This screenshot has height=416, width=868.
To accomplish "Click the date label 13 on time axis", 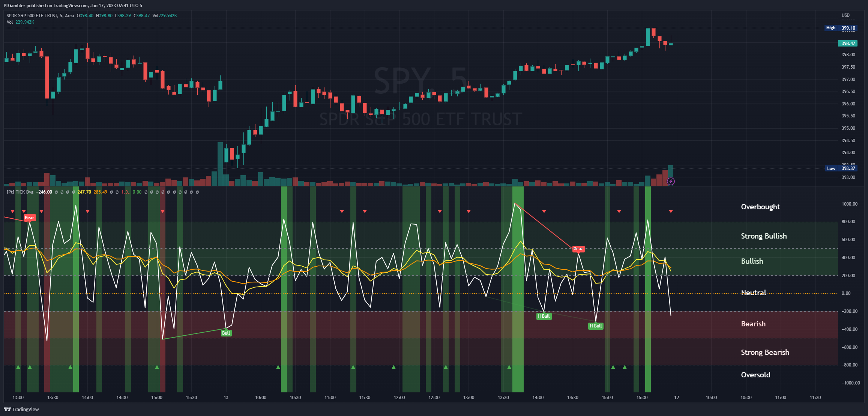I will [226, 398].
